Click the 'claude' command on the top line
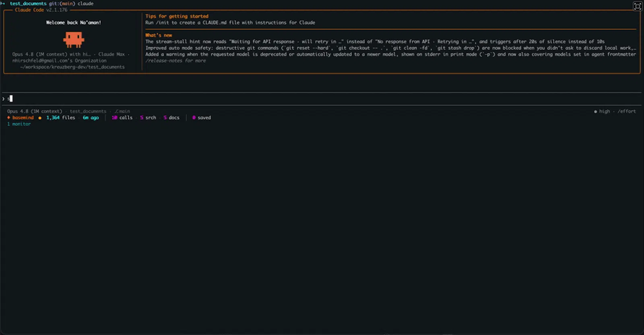The height and width of the screenshot is (335, 644). click(x=85, y=3)
